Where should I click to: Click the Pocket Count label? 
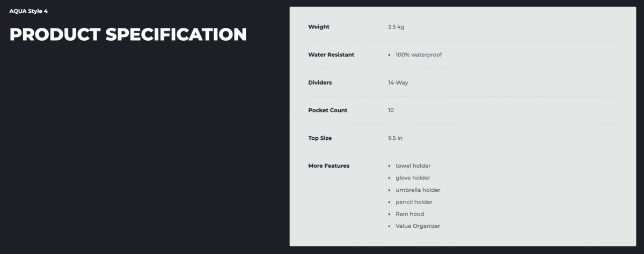(327, 110)
